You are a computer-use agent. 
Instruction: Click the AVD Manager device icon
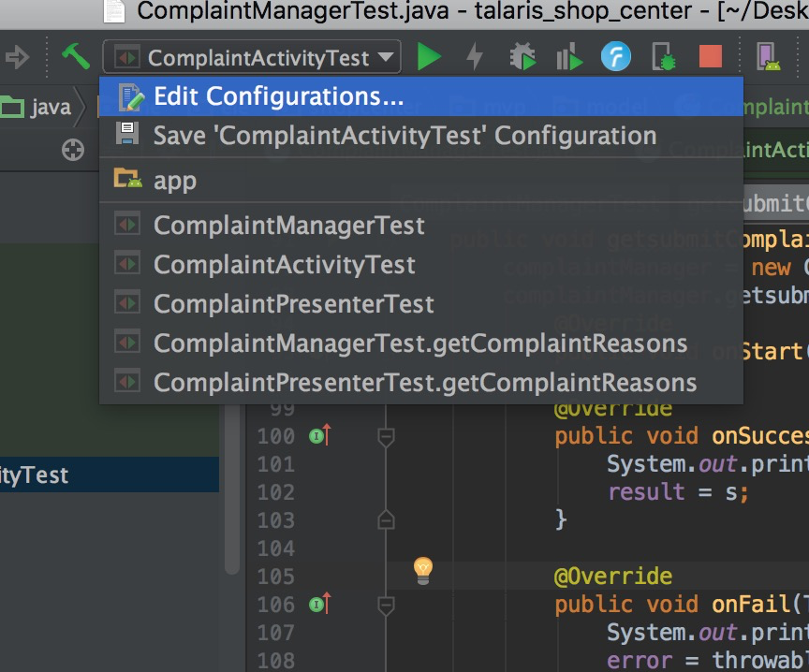pyautogui.click(x=770, y=57)
